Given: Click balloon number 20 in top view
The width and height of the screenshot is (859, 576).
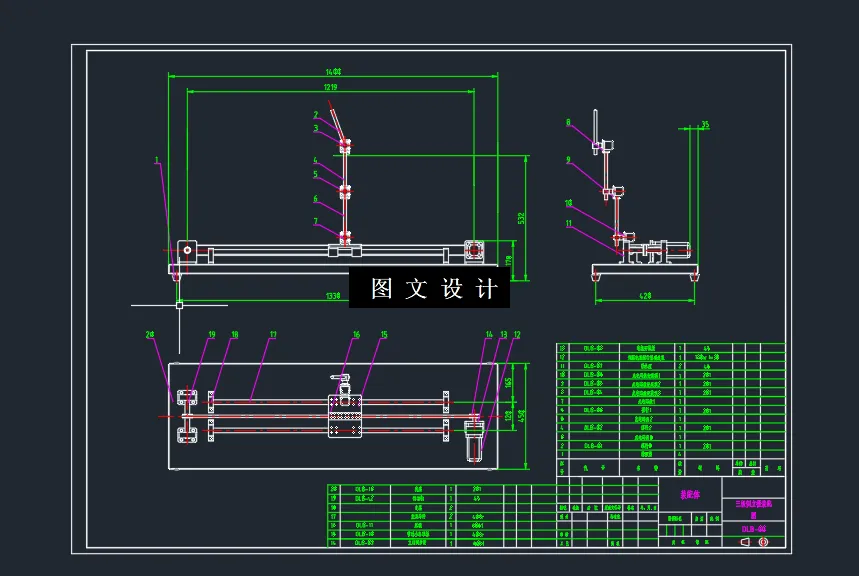Looking at the screenshot, I should [x=150, y=334].
